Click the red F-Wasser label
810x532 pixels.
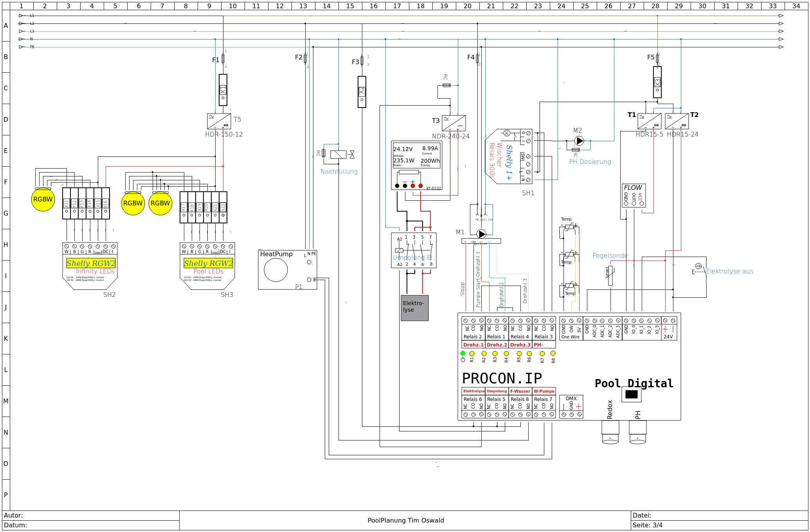[x=520, y=391]
